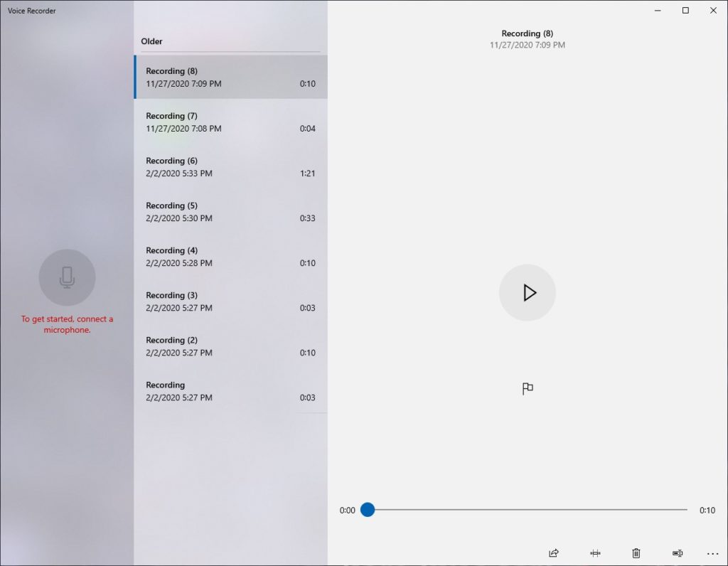Select Recording (4)
Viewport: 728px width, 566px height.
tap(227, 256)
